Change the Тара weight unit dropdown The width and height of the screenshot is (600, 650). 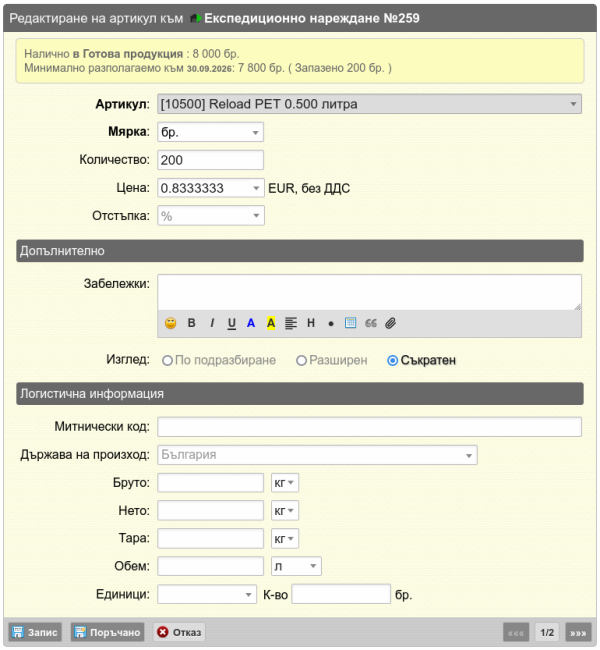pos(285,539)
